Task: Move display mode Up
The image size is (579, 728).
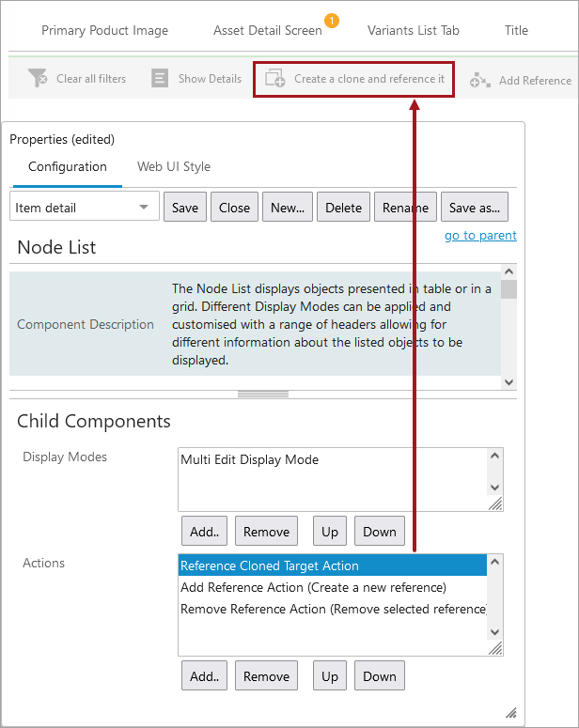Action: point(330,532)
